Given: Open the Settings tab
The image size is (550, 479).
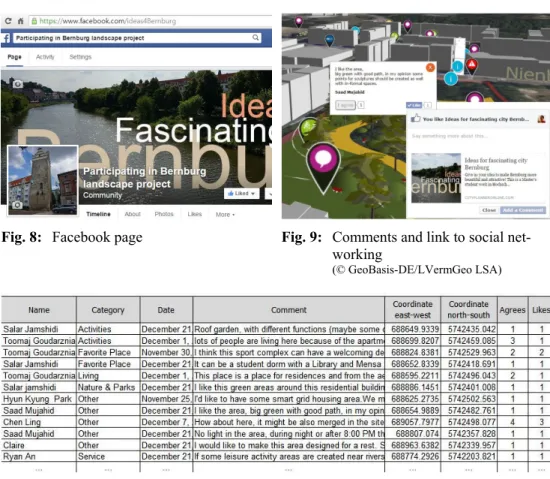Looking at the screenshot, I should pos(80,57).
